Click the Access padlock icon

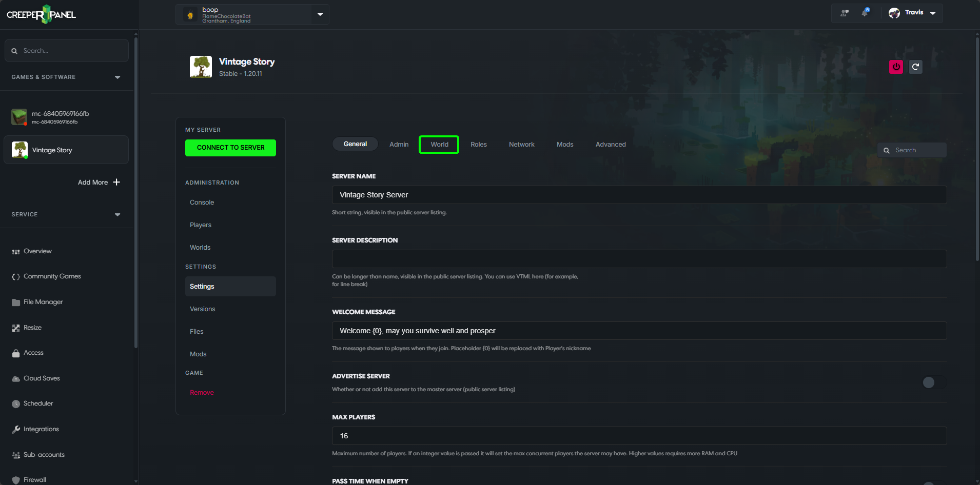[x=16, y=353]
